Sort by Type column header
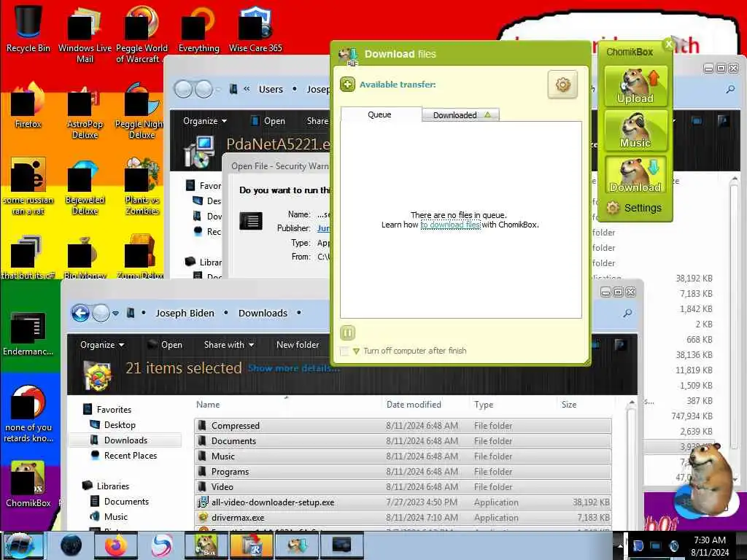Image resolution: width=747 pixels, height=560 pixels. 484,405
